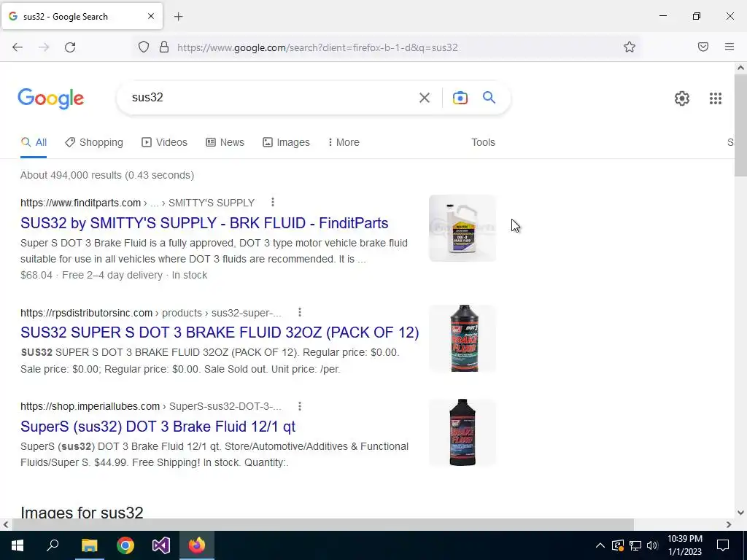Image resolution: width=747 pixels, height=560 pixels.
Task: Open options for imperiallubes.com result
Action: pyautogui.click(x=300, y=406)
